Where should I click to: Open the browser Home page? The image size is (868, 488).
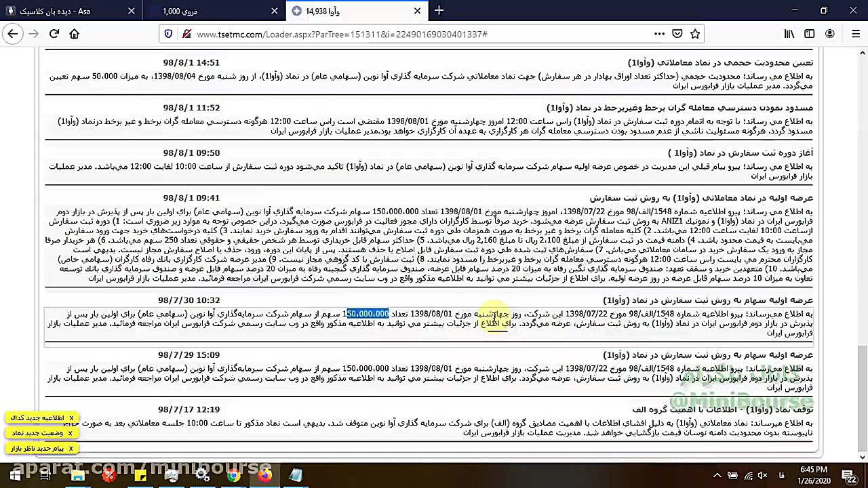[x=75, y=34]
